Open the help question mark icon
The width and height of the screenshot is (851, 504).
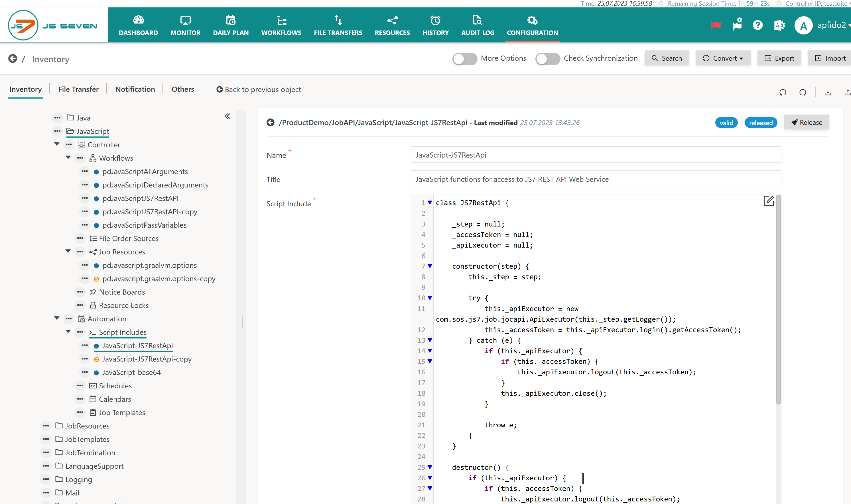[x=757, y=25]
